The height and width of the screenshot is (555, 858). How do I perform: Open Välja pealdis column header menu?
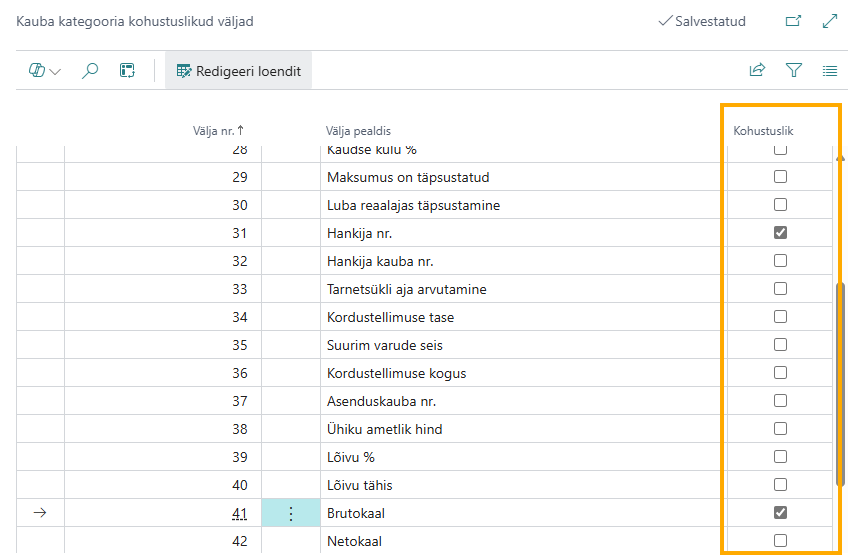358,131
